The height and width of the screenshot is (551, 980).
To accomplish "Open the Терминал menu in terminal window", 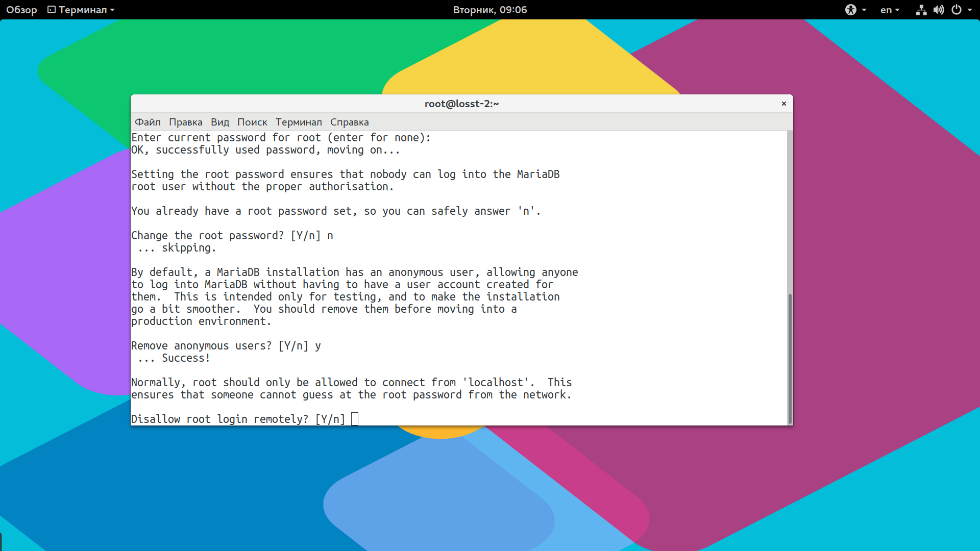I will (299, 122).
